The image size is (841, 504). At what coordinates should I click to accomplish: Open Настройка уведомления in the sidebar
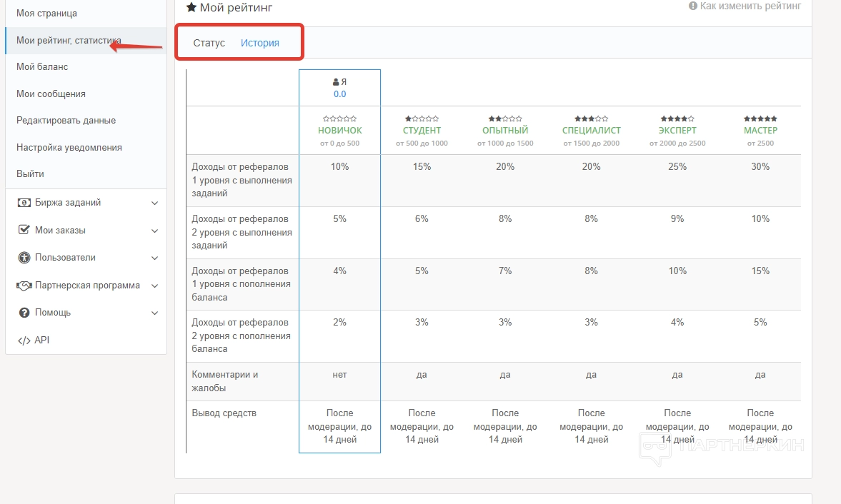click(x=69, y=147)
